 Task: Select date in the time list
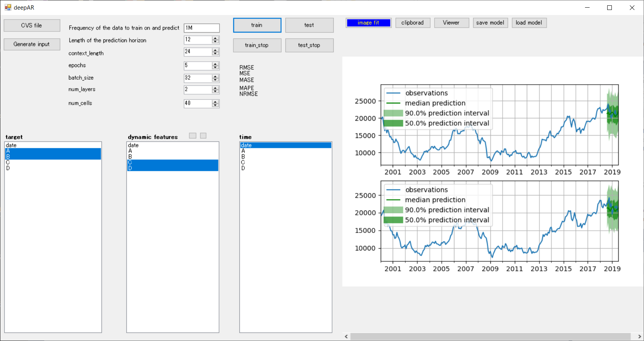[286, 145]
